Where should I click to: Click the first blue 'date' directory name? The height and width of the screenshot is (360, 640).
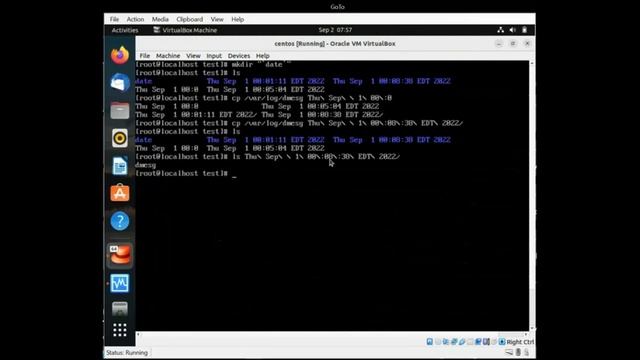(x=143, y=81)
